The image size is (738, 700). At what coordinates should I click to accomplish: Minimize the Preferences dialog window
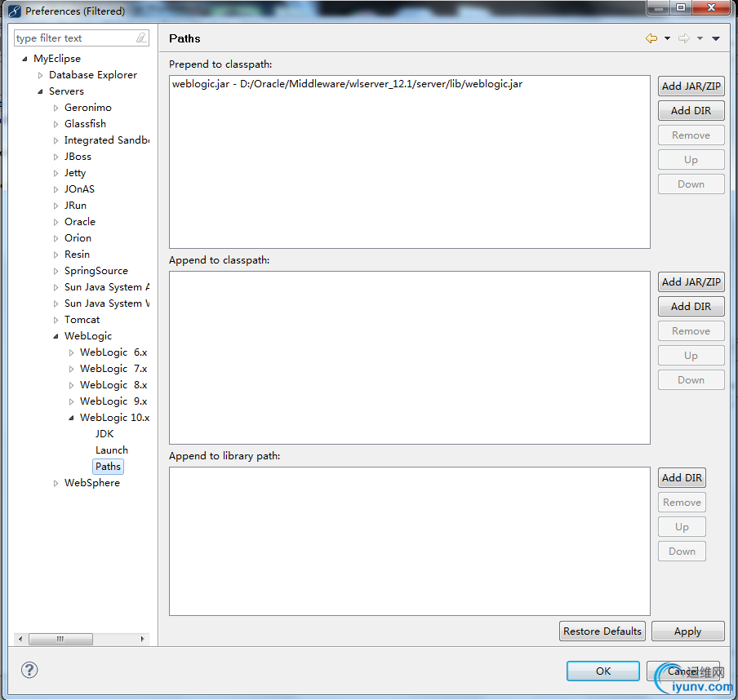click(x=659, y=7)
